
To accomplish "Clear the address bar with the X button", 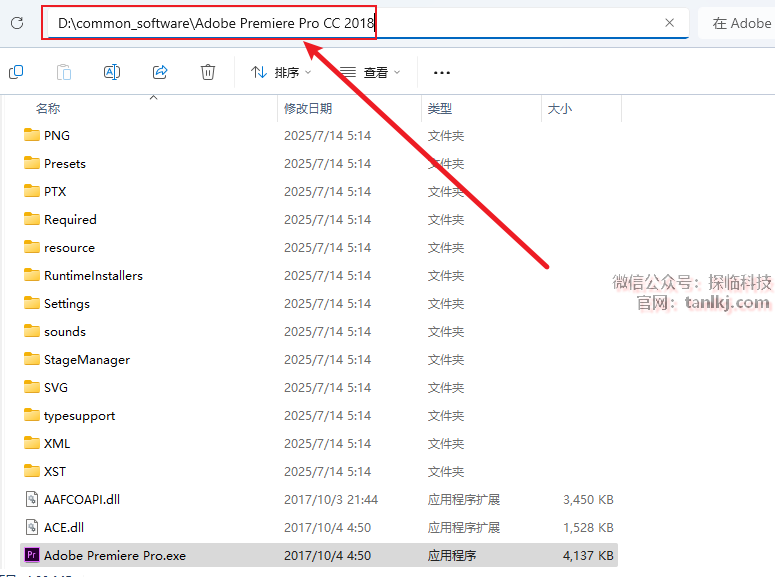I will [669, 22].
